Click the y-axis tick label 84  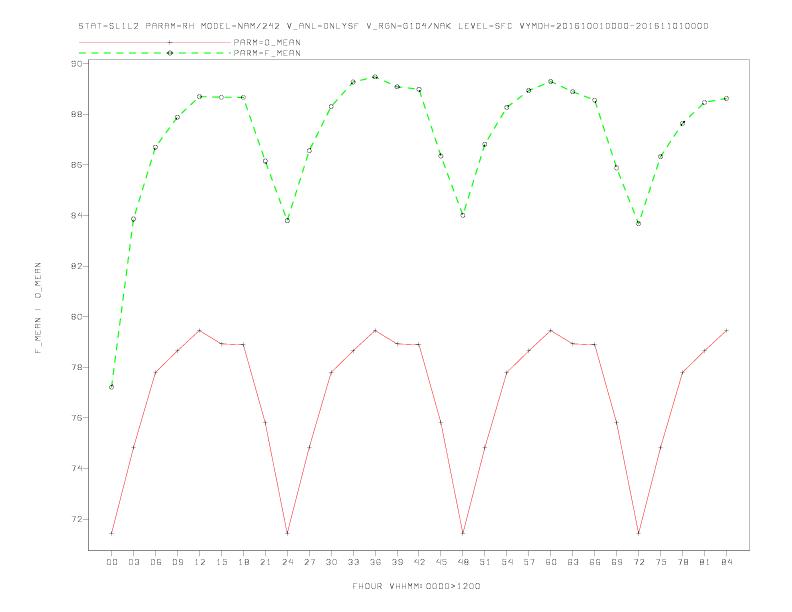(77, 216)
